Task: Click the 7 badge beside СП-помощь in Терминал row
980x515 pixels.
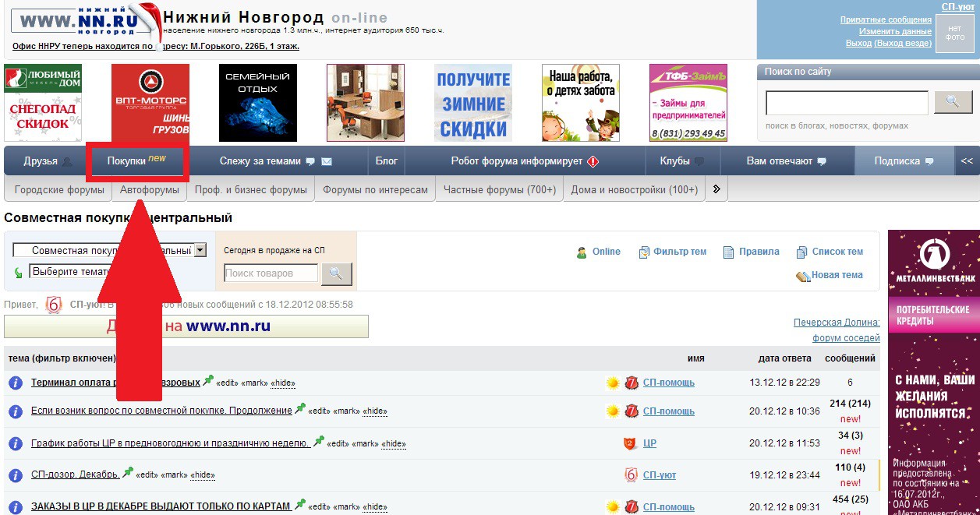Action: 632,383
